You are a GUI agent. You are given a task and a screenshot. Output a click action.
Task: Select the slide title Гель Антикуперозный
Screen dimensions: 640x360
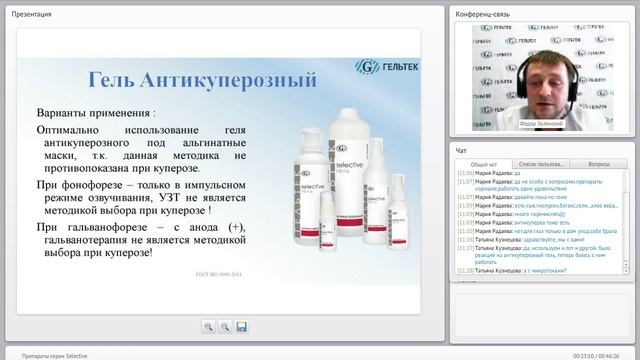202,80
